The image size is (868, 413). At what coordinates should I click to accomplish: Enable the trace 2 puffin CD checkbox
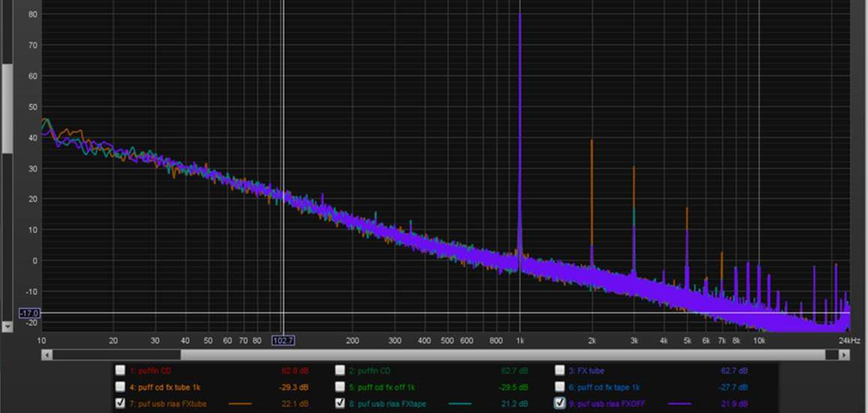click(340, 370)
